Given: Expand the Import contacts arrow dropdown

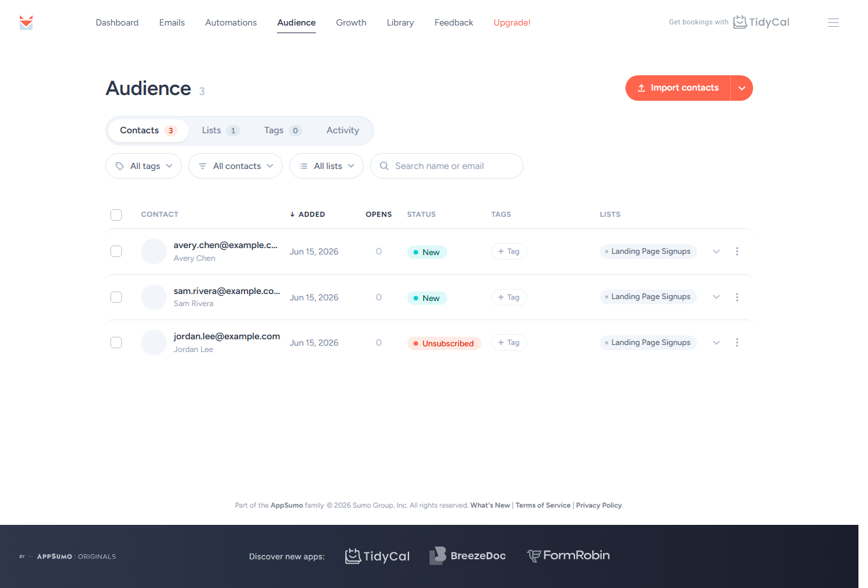Looking at the screenshot, I should [742, 88].
